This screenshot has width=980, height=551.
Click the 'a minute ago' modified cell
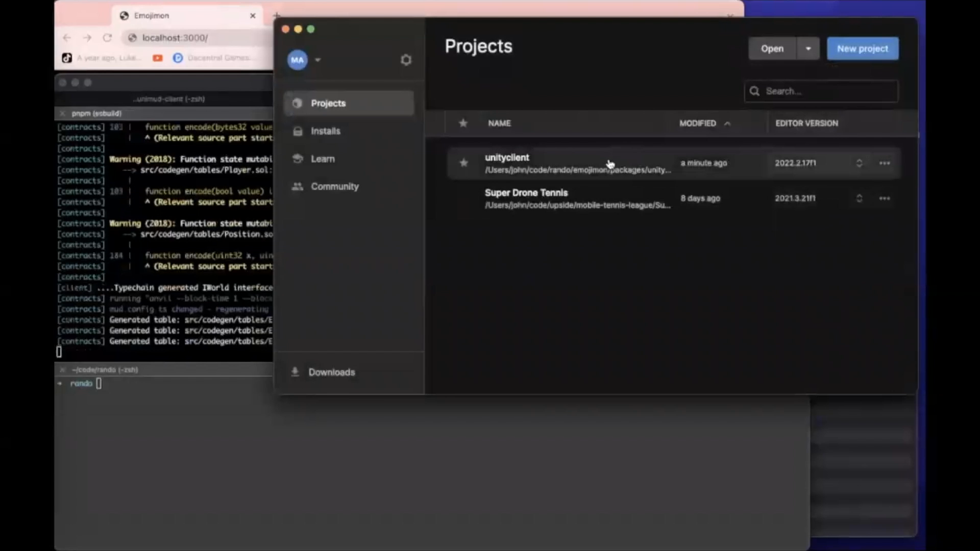point(703,163)
